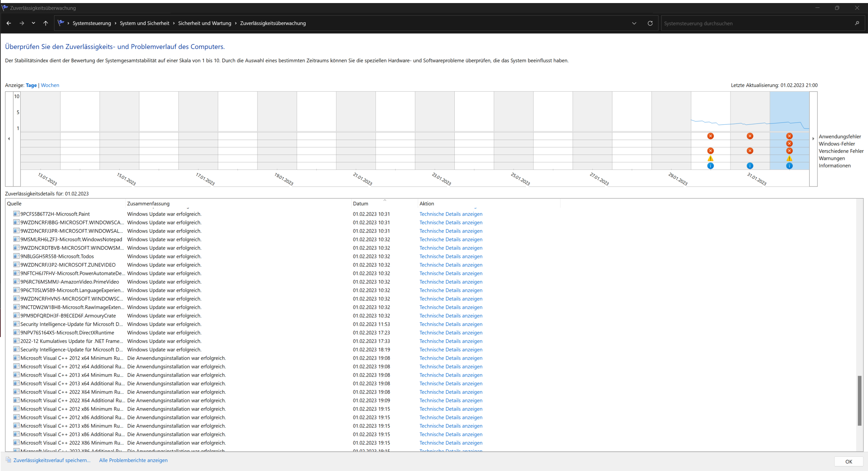This screenshot has height=471, width=868.
Task: Expand address bar history dropdown
Action: click(634, 23)
